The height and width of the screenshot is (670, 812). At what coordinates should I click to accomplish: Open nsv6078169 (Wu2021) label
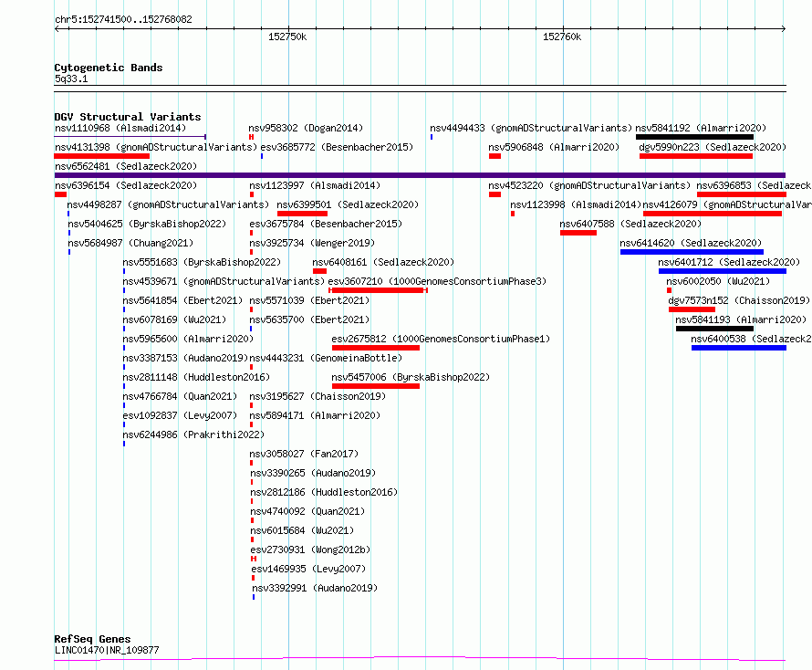174,319
